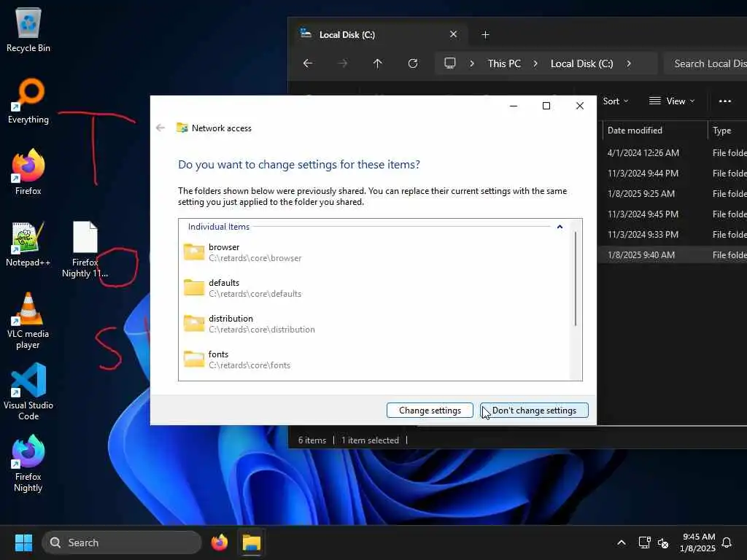Expand the chevron before This PC
The width and height of the screenshot is (747, 560).
point(472,63)
